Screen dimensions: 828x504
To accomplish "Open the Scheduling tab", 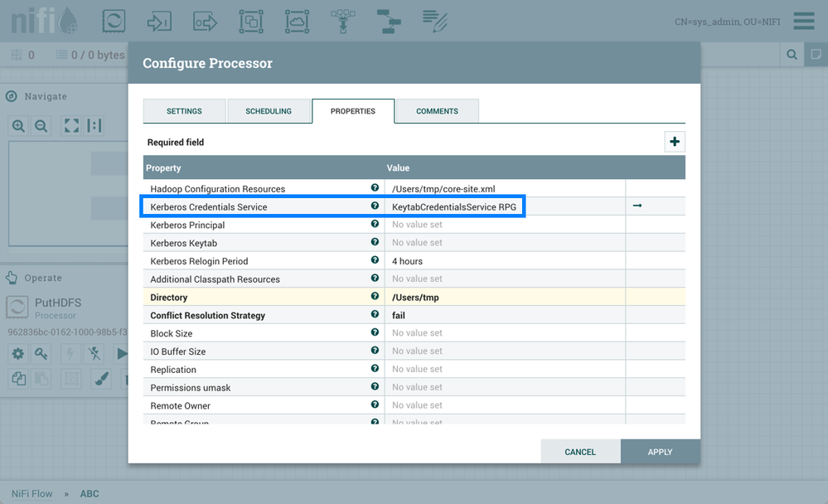I will tap(268, 111).
